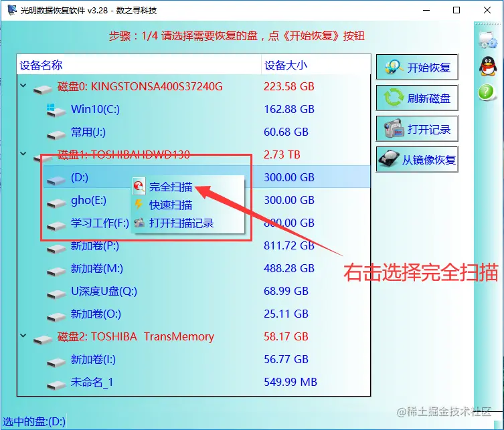
Task: Click the icon beside 打开扫描记录
Action: (x=139, y=223)
